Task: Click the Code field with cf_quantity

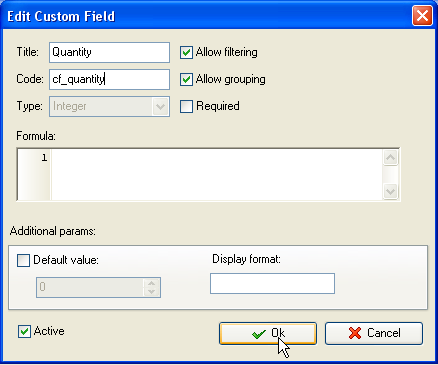Action: 109,79
